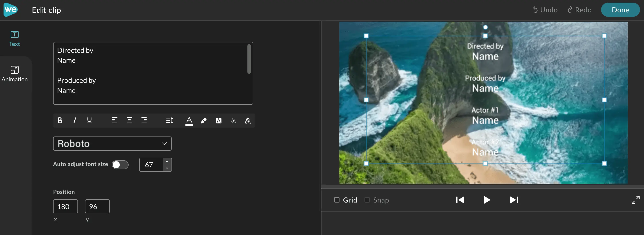This screenshot has width=644, height=235.
Task: Toggle Auto adjust font size switch
Action: (120, 165)
